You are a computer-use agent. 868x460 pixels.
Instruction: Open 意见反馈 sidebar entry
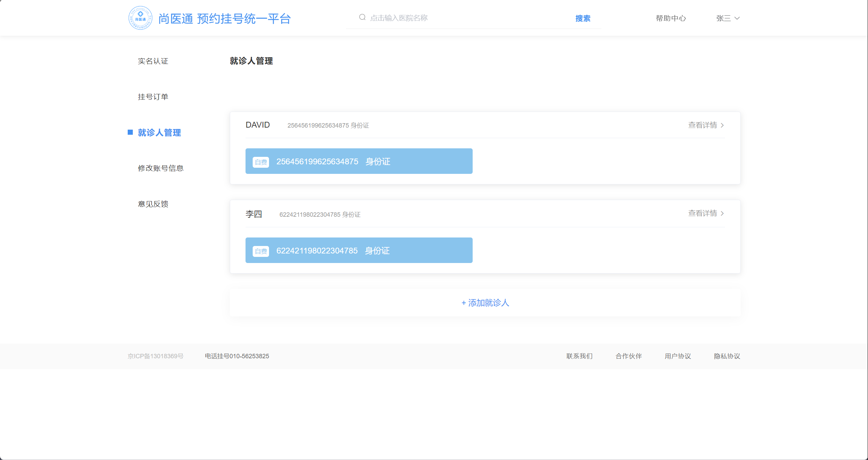pyautogui.click(x=153, y=204)
